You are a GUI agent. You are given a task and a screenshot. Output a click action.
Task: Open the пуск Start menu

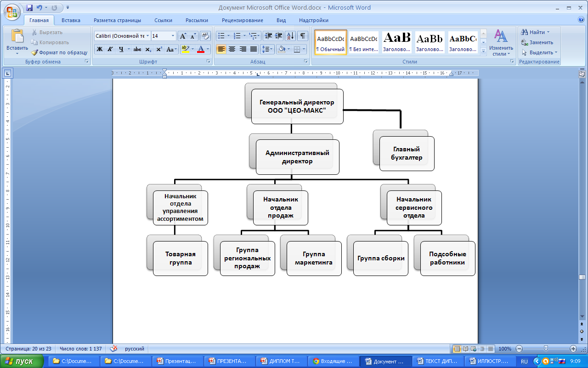(x=22, y=361)
